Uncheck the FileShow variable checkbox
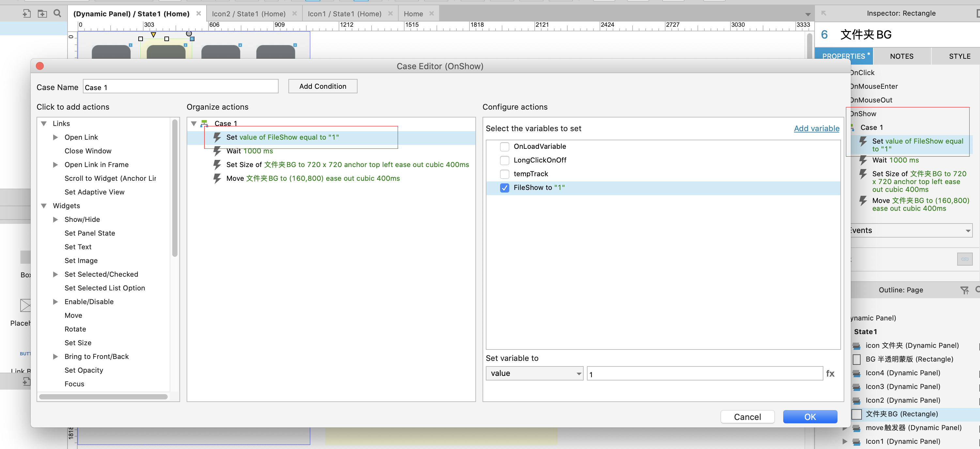 pos(504,188)
